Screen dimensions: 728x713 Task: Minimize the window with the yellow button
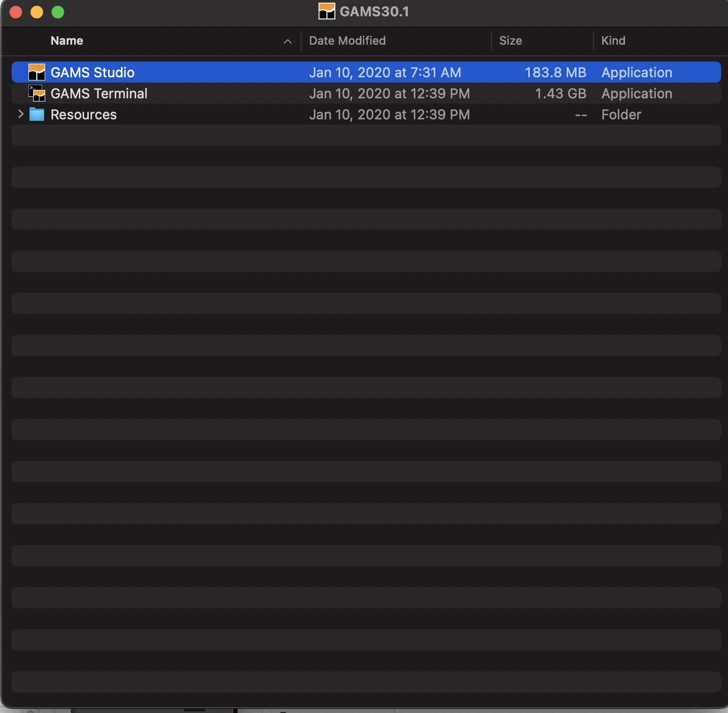37,12
